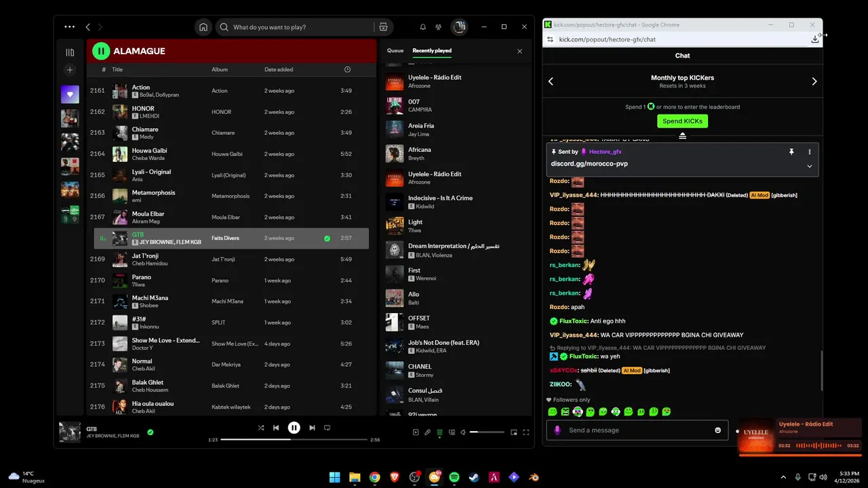View Chrome site information icon
This screenshot has width=868, height=488.
coord(551,39)
